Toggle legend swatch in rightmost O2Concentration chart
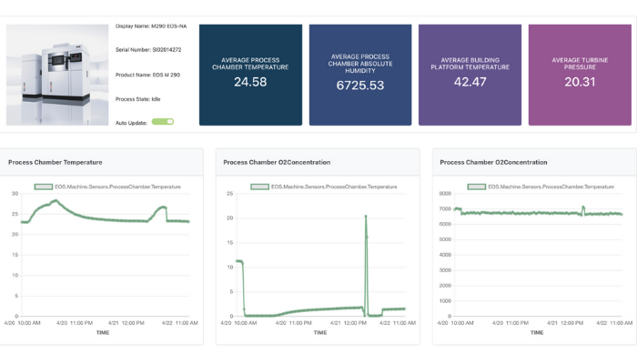Image resolution: width=637 pixels, height=364 pixels. (477, 187)
